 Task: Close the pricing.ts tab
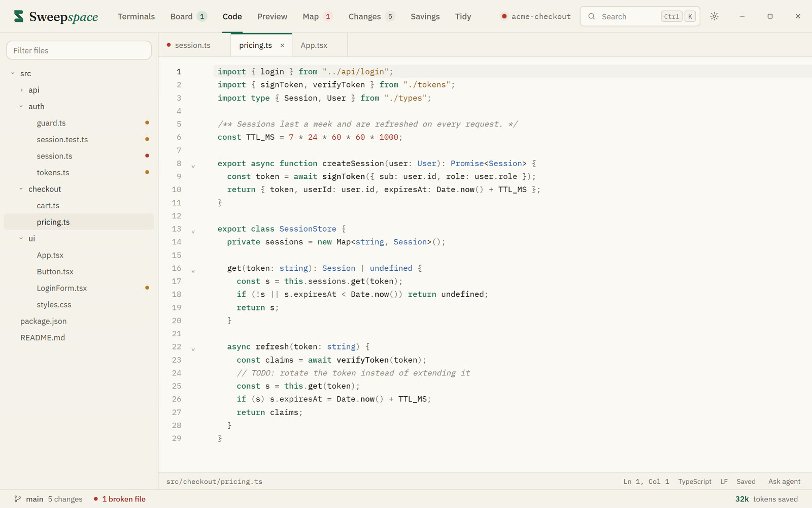tap(282, 45)
